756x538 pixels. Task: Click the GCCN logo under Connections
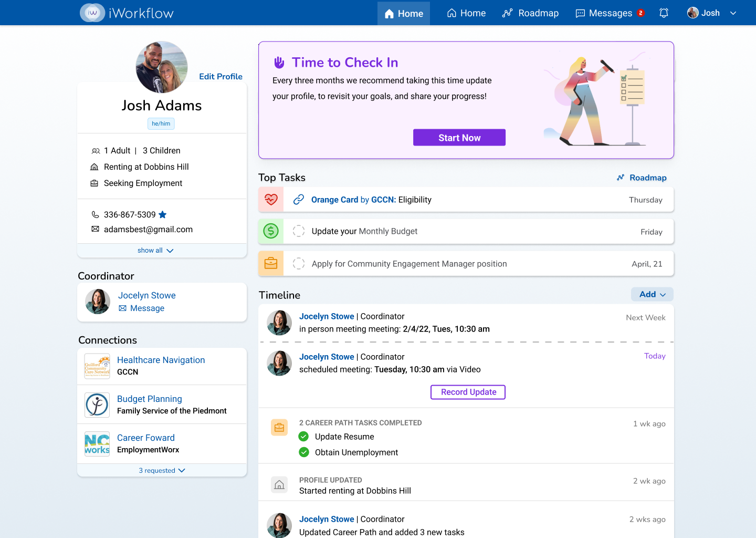[x=97, y=366]
